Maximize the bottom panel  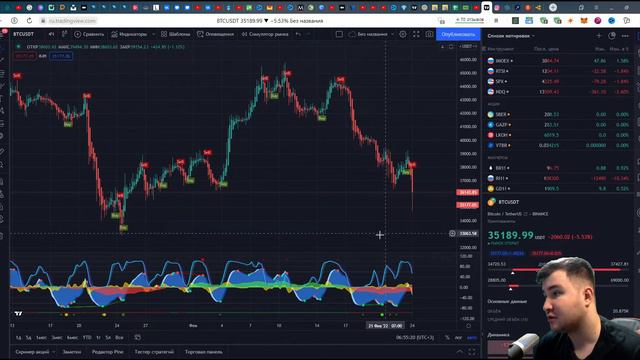[472, 351]
